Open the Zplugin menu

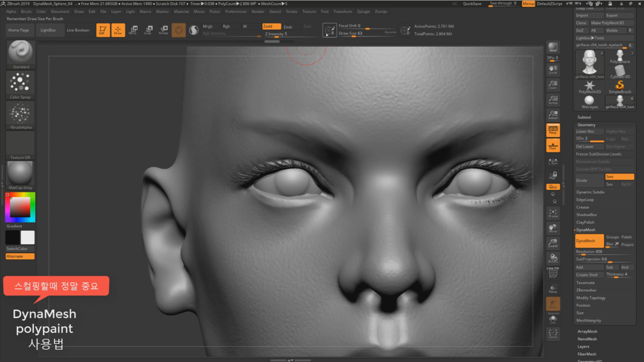[x=363, y=11]
